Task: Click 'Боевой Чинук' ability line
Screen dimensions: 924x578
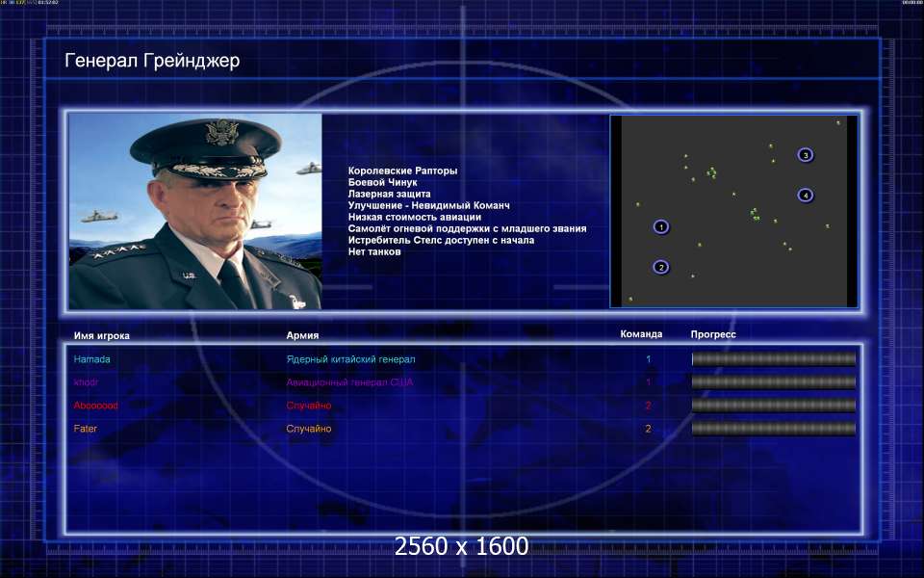Action: [x=382, y=182]
